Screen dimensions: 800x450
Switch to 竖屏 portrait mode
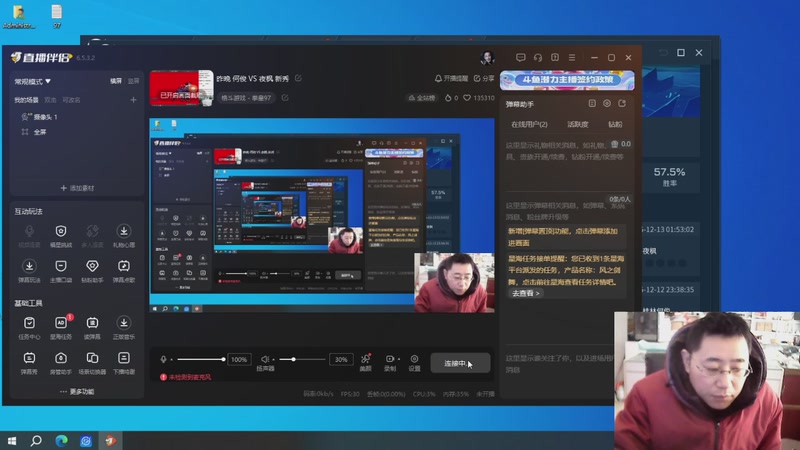133,81
